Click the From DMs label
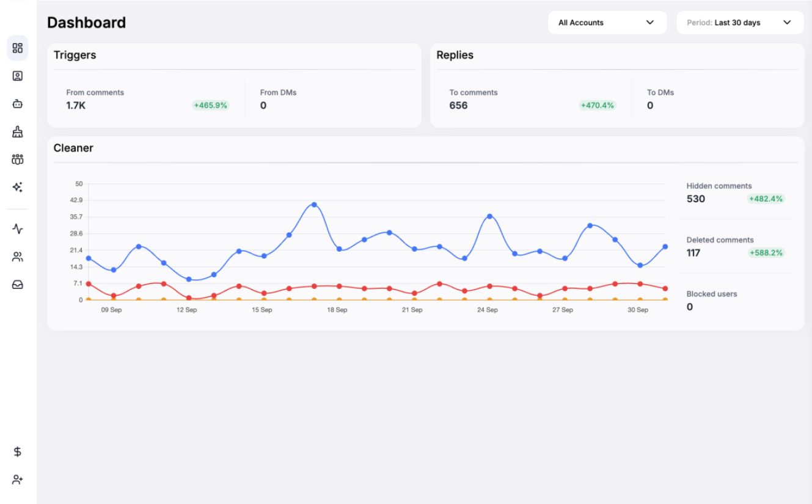Screen dimensions: 812x504 278,93
